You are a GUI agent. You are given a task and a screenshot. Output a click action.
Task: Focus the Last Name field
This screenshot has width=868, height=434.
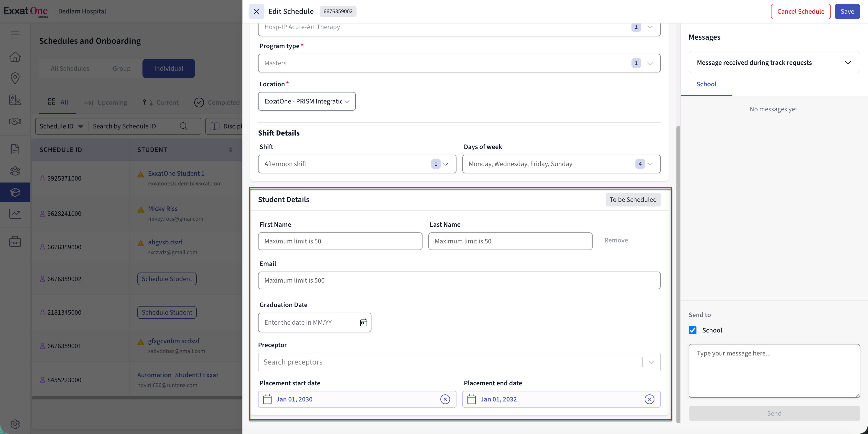pyautogui.click(x=510, y=241)
